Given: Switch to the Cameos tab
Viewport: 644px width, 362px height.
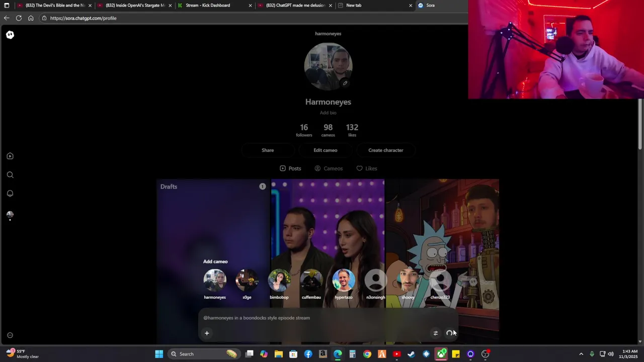Looking at the screenshot, I should pos(329,168).
